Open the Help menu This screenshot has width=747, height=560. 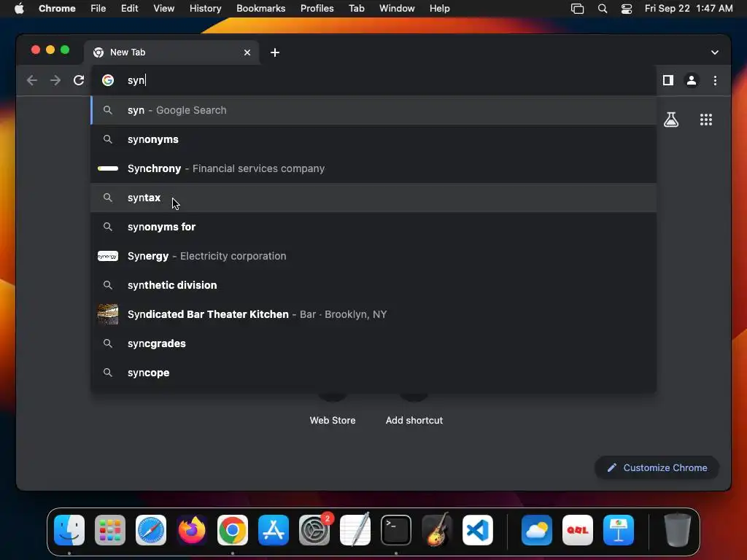439,9
